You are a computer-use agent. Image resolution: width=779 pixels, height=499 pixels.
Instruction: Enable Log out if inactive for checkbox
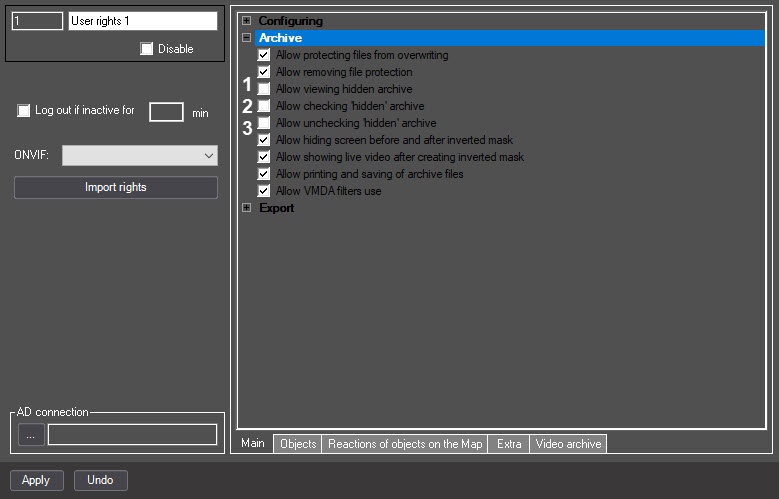pos(23,110)
